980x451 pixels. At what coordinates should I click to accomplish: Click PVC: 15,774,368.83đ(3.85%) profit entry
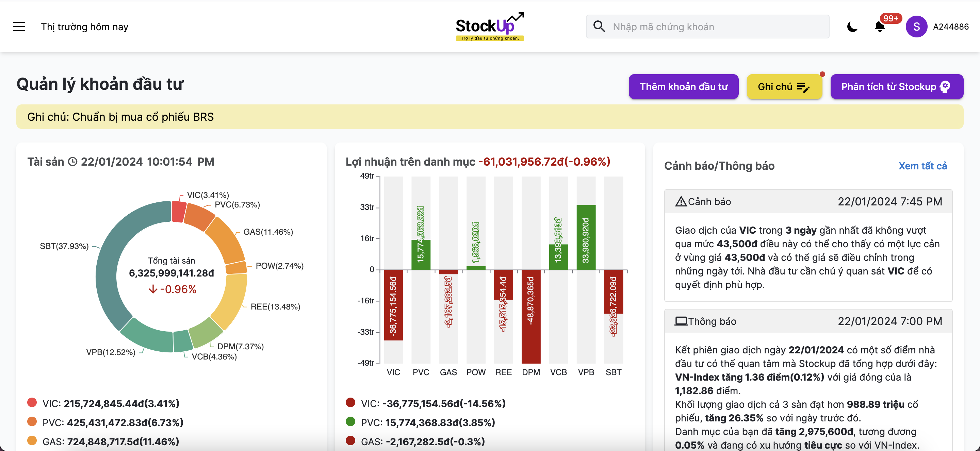[428, 422]
